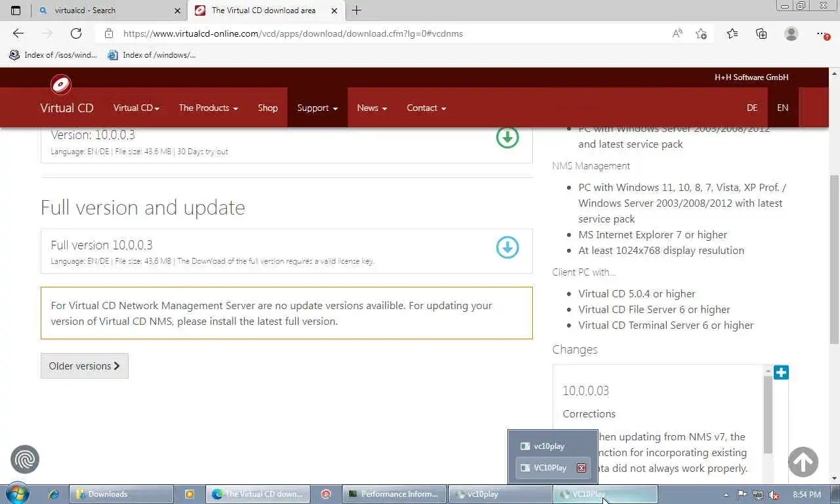
Task: Open the Edge Settings and more menu
Action: click(x=823, y=33)
